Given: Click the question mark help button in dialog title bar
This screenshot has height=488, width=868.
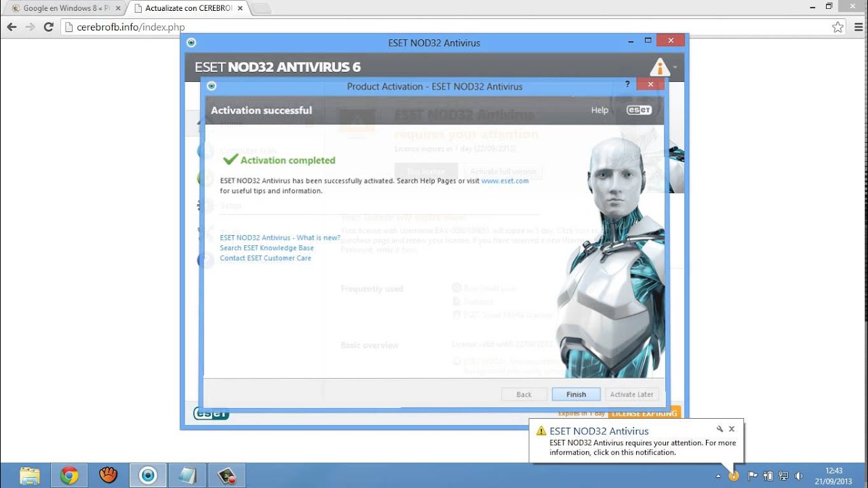Looking at the screenshot, I should click(x=627, y=84).
